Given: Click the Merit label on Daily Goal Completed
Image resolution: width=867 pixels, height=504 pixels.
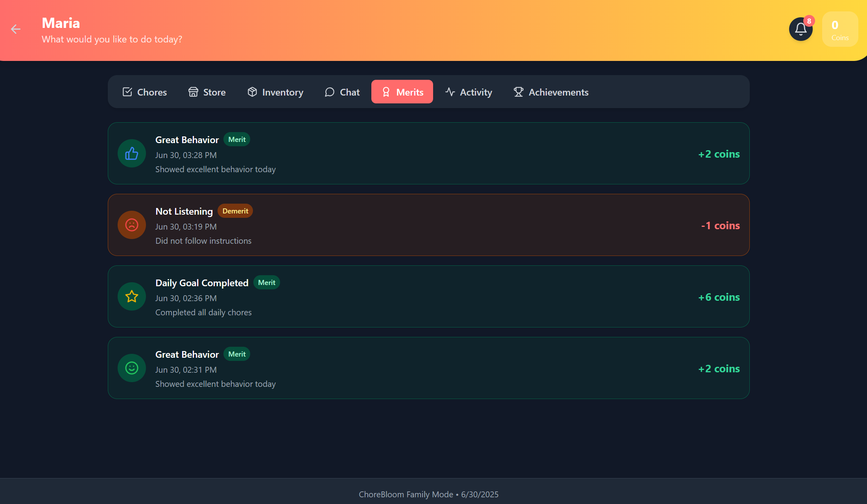Looking at the screenshot, I should pyautogui.click(x=266, y=283).
